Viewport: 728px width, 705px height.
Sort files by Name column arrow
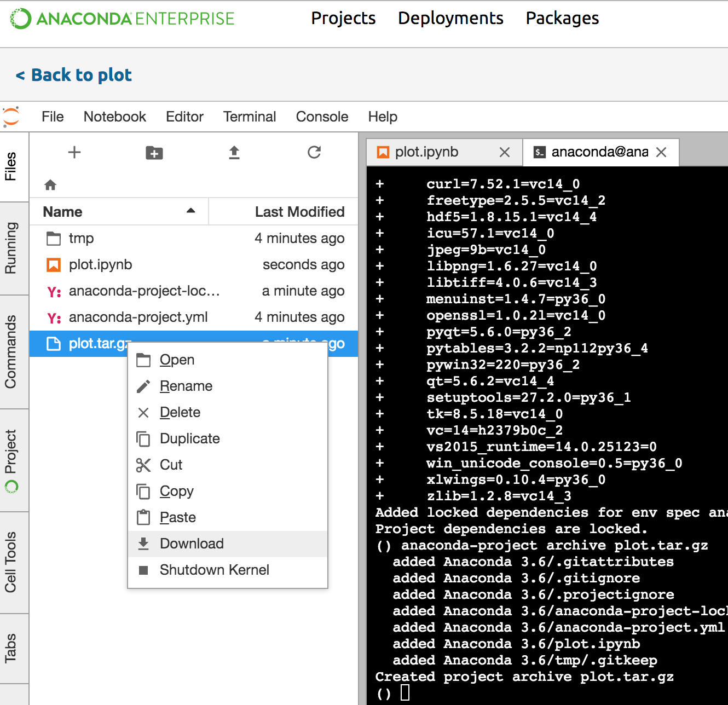(190, 211)
